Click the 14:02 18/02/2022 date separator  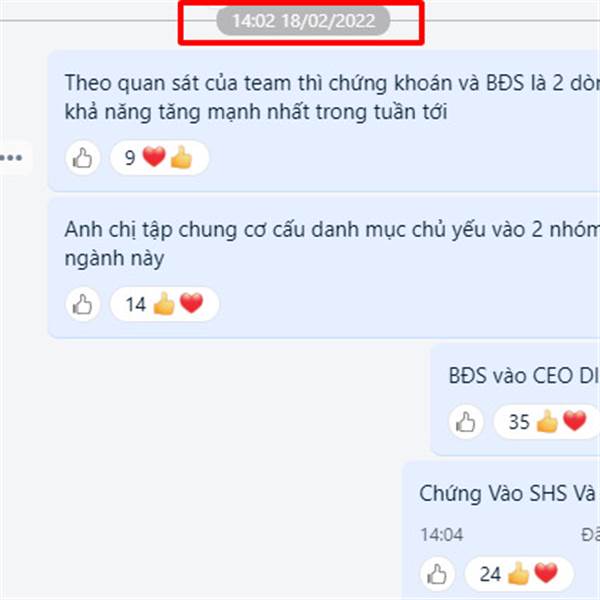(x=303, y=21)
